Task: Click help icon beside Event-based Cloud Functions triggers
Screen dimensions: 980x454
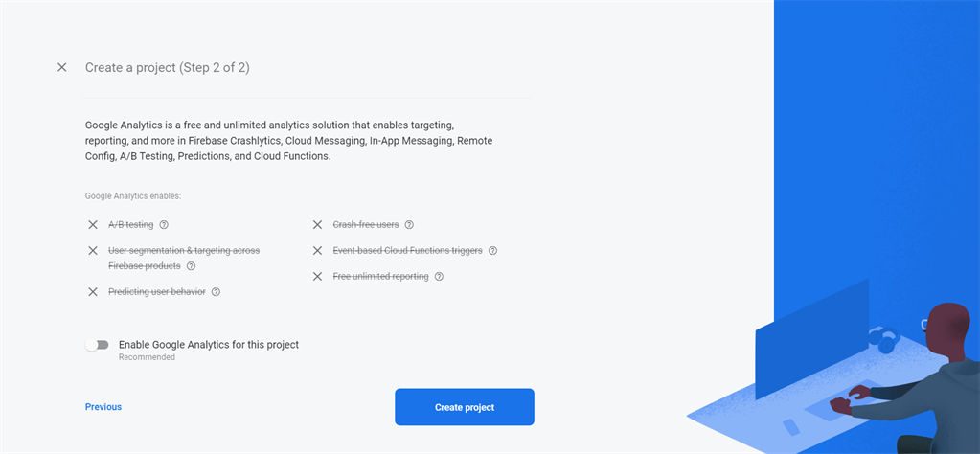Action: 492,251
